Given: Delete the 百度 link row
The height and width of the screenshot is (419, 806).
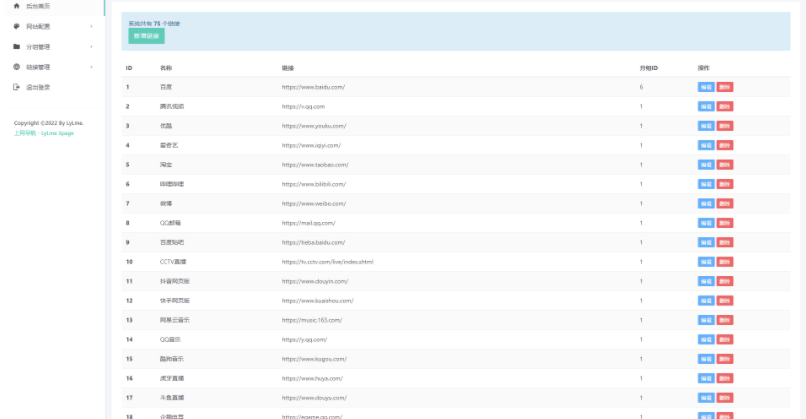Looking at the screenshot, I should [725, 87].
